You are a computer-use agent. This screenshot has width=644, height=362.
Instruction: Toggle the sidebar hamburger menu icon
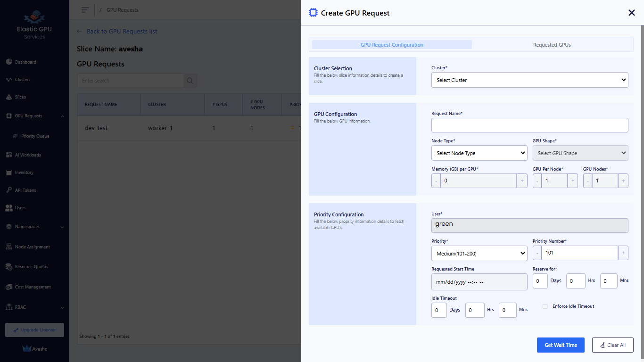pyautogui.click(x=85, y=10)
